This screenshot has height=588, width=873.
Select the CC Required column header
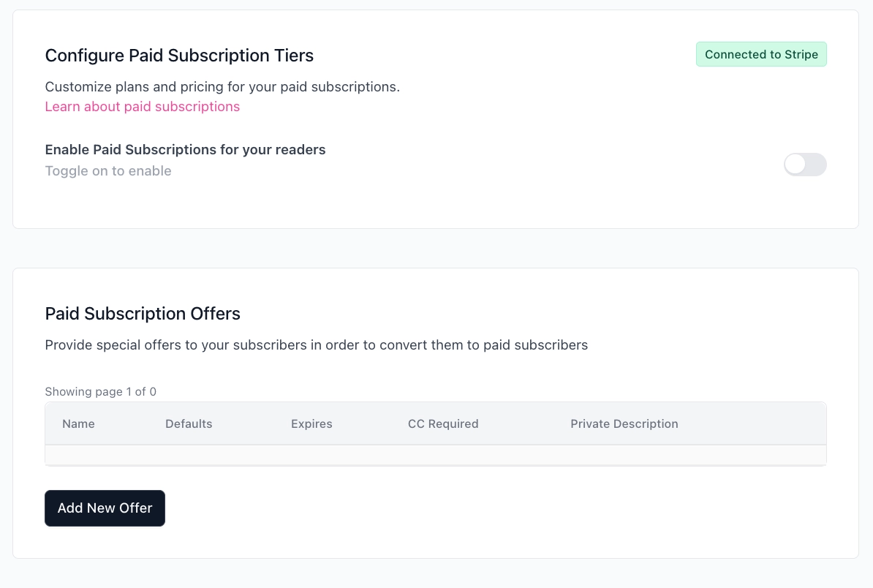443,424
